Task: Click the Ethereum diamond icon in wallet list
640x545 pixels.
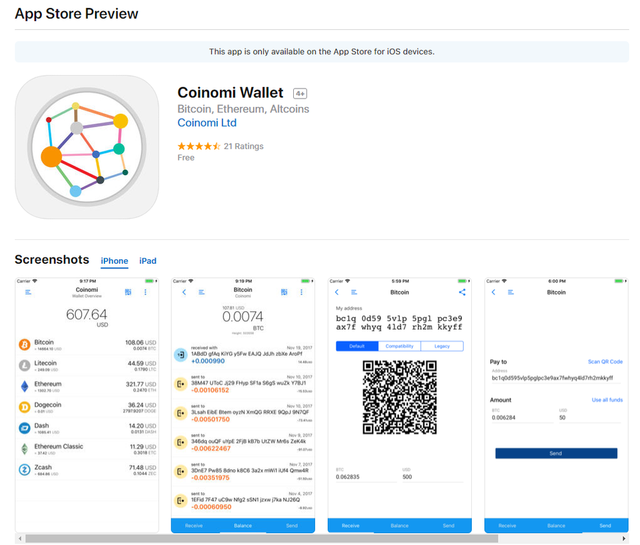Action: 24,386
